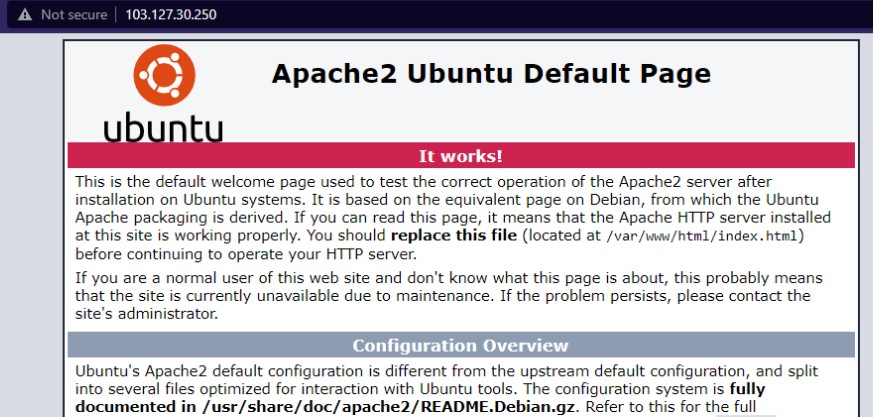Click the orange Ubuntu circle logo
This screenshot has width=874, height=417.
[164, 75]
